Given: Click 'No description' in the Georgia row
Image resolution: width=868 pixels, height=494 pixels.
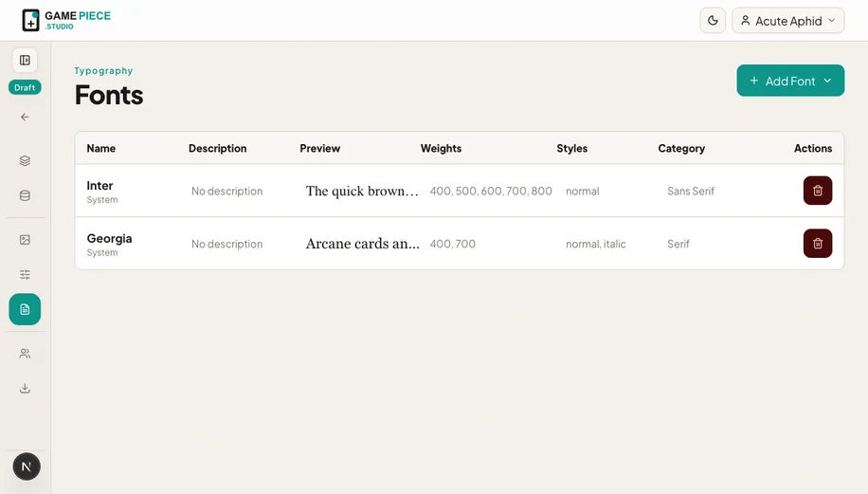Looking at the screenshot, I should (x=227, y=244).
